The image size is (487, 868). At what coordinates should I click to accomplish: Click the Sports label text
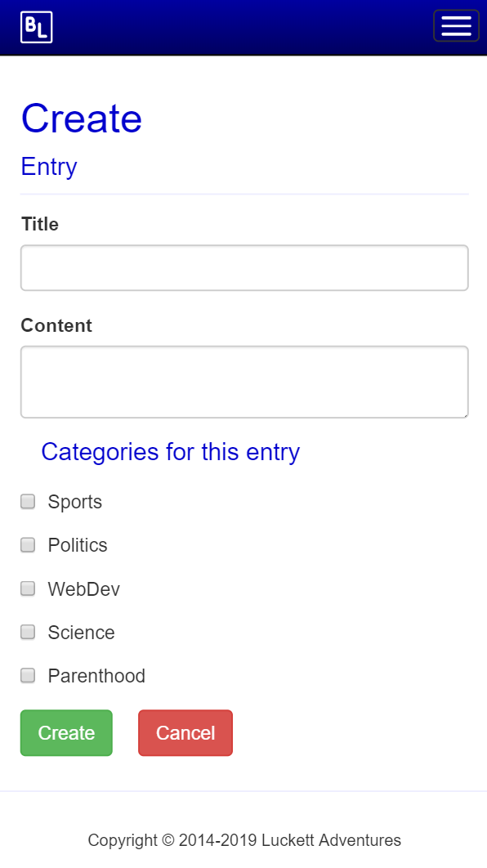click(74, 502)
